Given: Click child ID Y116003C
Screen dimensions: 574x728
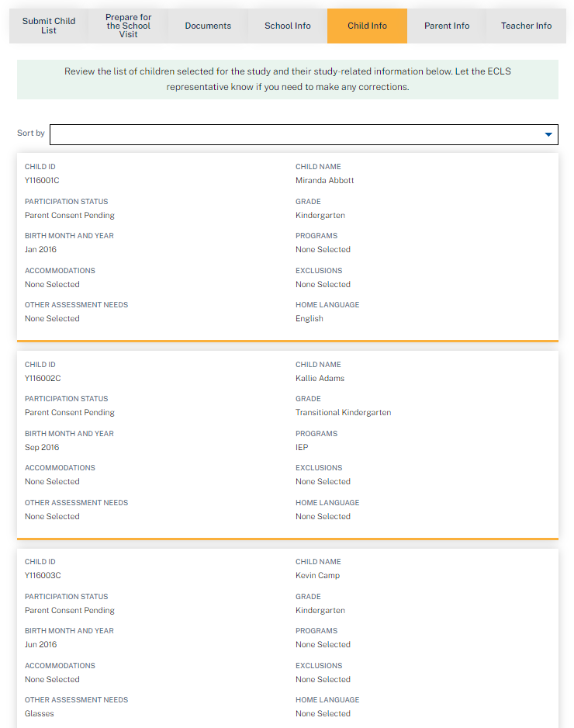Looking at the screenshot, I should [x=42, y=576].
